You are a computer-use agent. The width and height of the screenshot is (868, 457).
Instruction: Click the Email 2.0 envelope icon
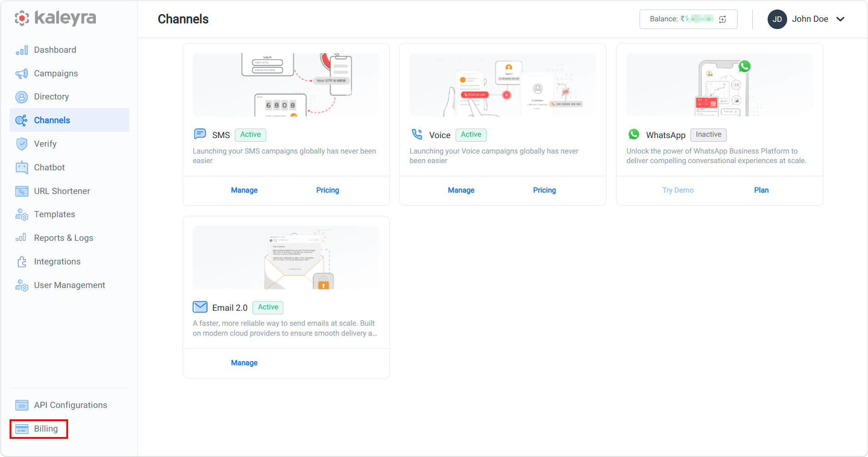(200, 307)
